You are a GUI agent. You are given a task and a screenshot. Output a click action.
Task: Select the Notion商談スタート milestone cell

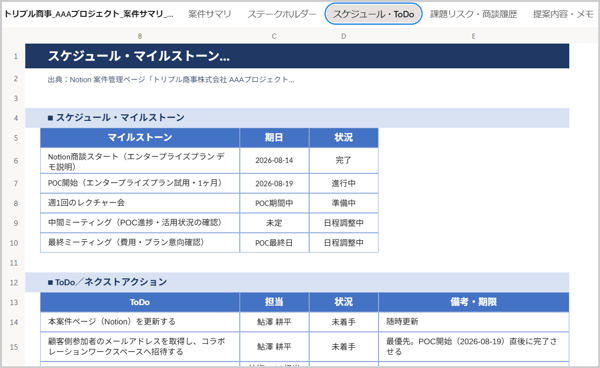point(140,161)
